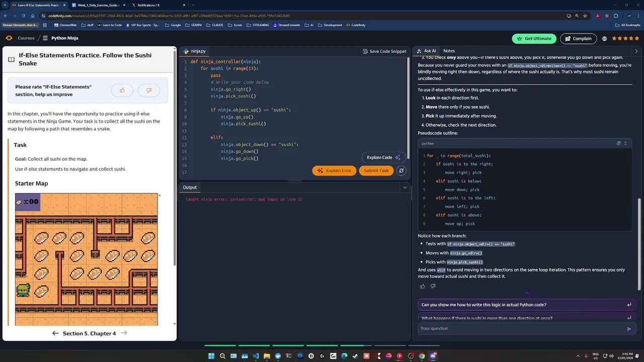Open the browser tab search dropdown
This screenshot has width=644, height=362.
click(x=5, y=5)
